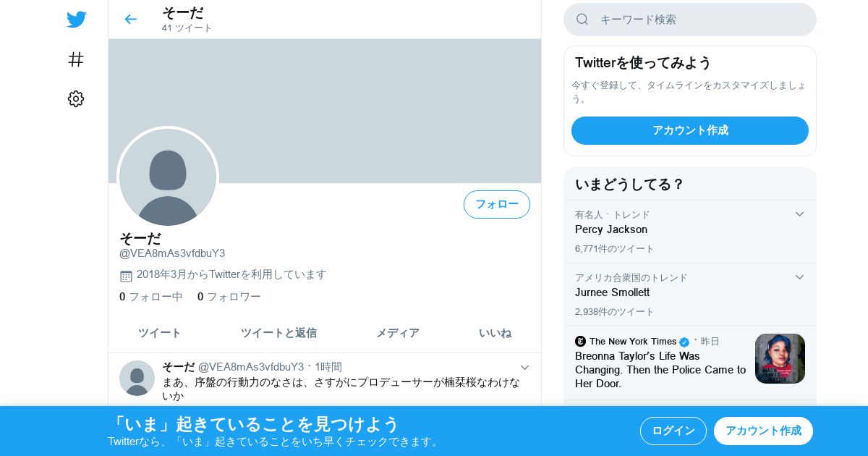
Task: Open the tweet's more options caret
Action: click(x=525, y=368)
